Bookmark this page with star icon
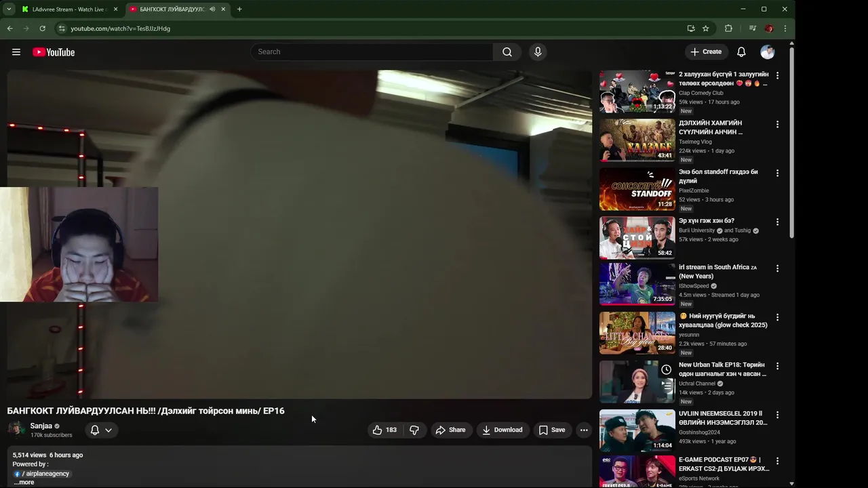Screen dimensions: 868x488 click(706, 28)
